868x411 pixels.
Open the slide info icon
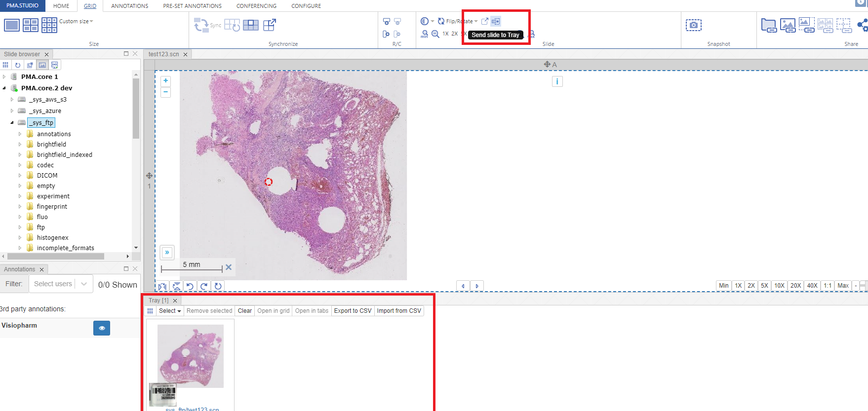pos(557,82)
